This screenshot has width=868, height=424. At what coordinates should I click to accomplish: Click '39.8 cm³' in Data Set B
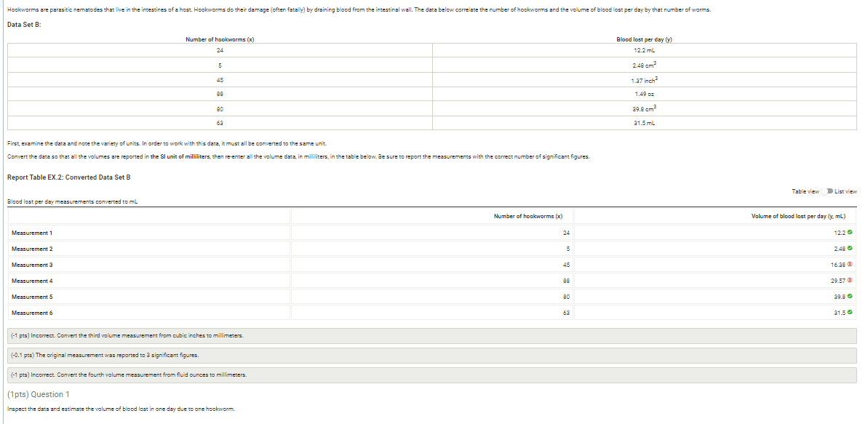645,108
